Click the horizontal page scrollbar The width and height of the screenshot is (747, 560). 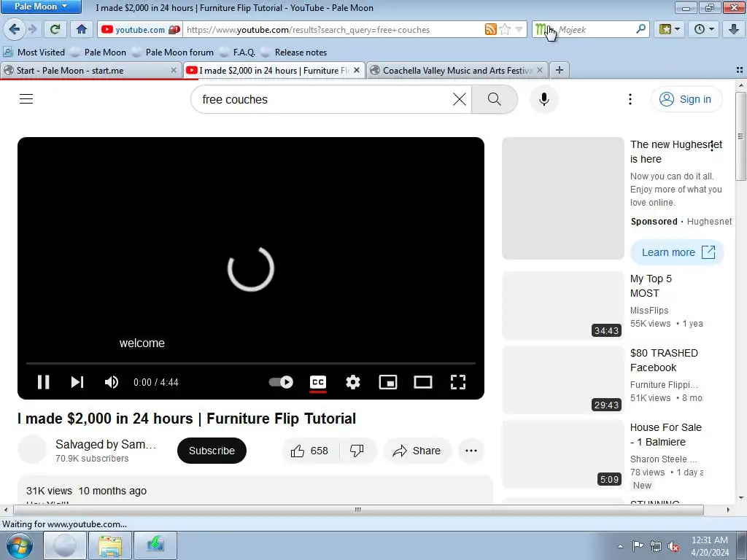point(358,510)
